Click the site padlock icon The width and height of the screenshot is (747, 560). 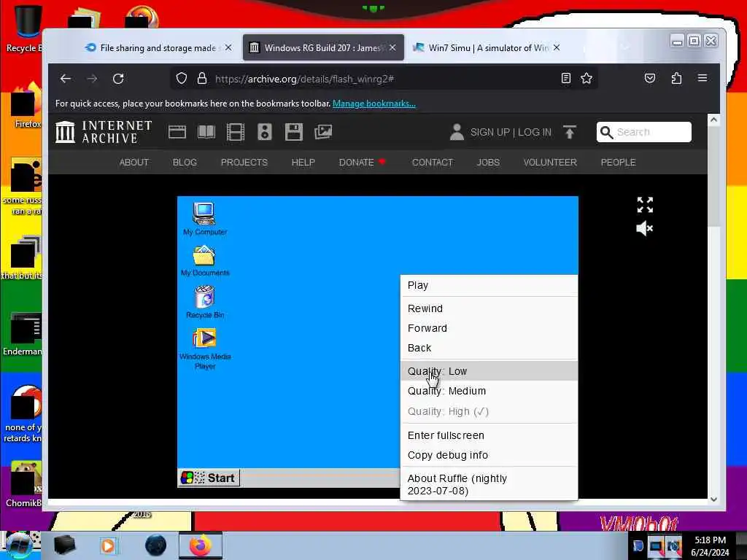[x=202, y=78]
